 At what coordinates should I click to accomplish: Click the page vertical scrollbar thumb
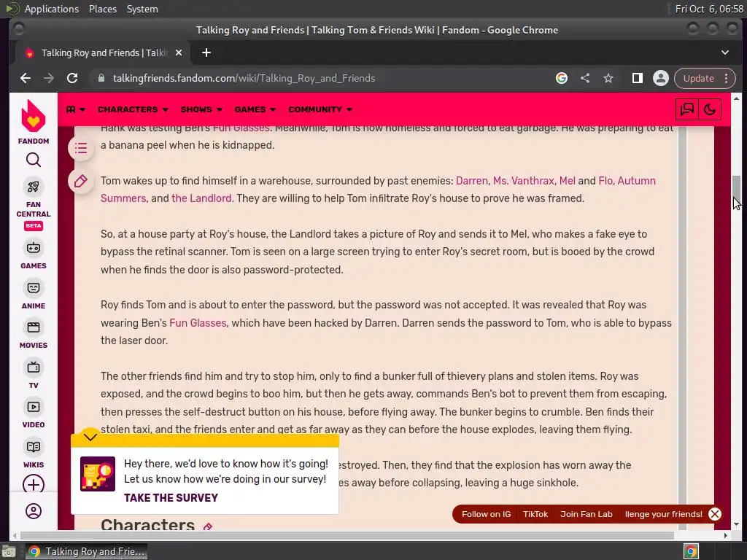[x=736, y=190]
